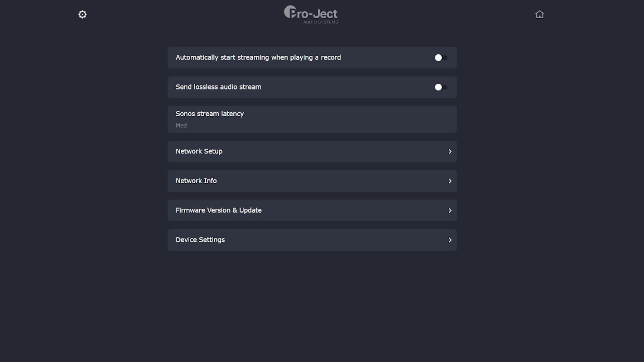644x362 pixels.
Task: Expand the Network Info chevron arrow
Action: (x=450, y=181)
